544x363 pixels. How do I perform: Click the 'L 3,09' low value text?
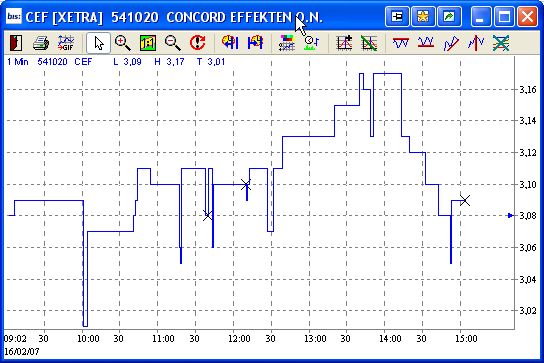coord(127,62)
